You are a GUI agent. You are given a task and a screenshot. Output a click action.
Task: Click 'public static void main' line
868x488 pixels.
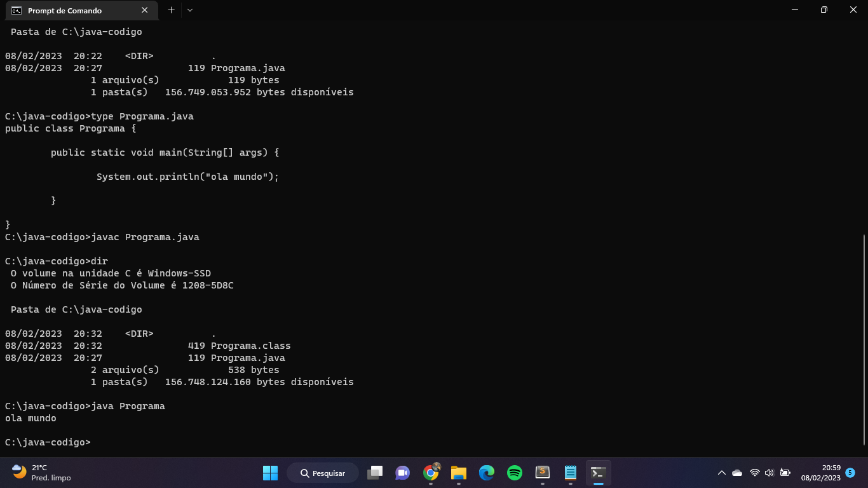tap(165, 152)
